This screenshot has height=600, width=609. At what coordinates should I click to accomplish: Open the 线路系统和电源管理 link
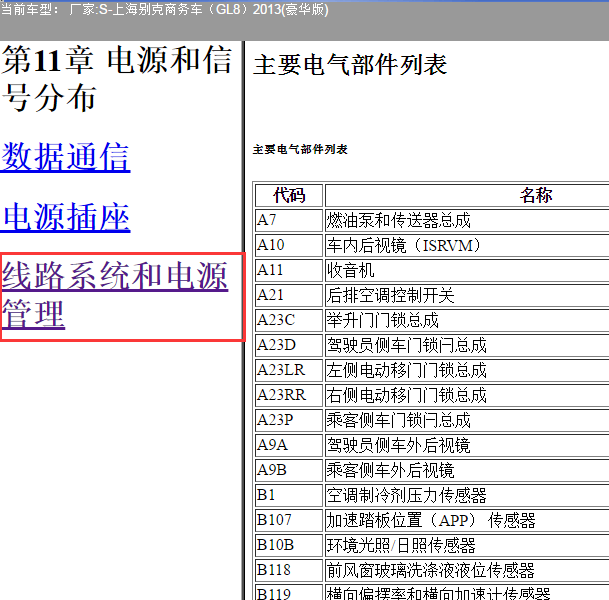(115, 295)
